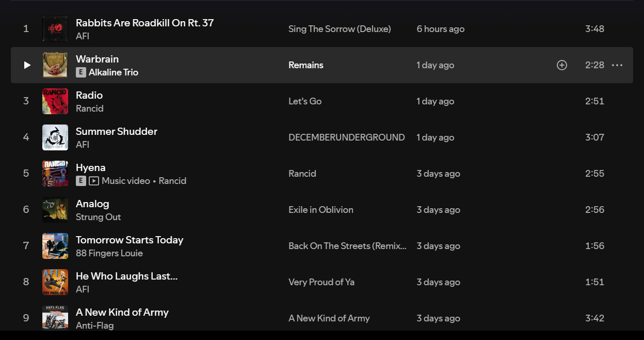This screenshot has height=340, width=644.
Task: Go to the 88 Fingers Louie artist page
Action: [109, 253]
